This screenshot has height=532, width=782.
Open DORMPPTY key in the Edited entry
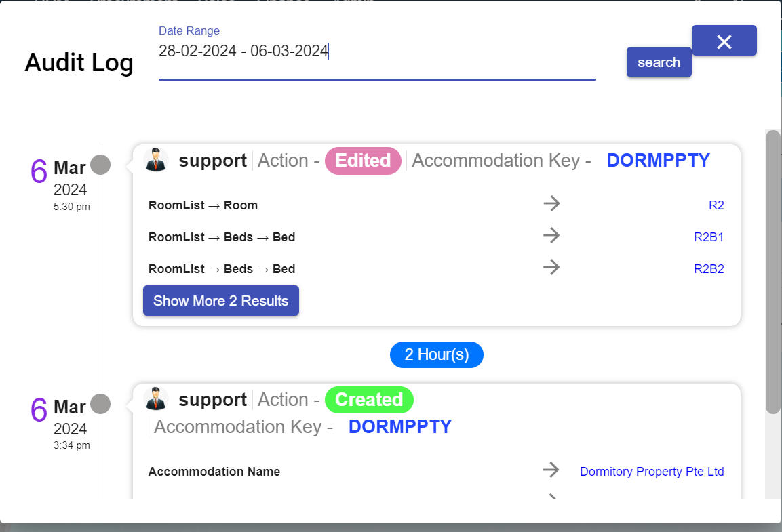(x=658, y=161)
